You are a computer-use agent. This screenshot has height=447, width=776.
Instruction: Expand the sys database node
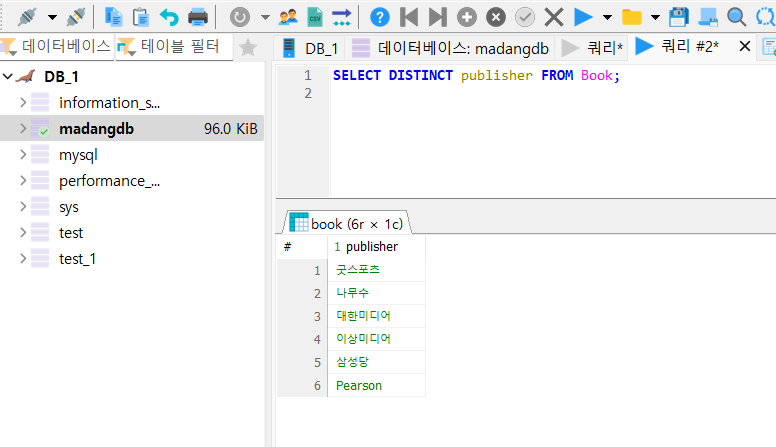(x=23, y=206)
